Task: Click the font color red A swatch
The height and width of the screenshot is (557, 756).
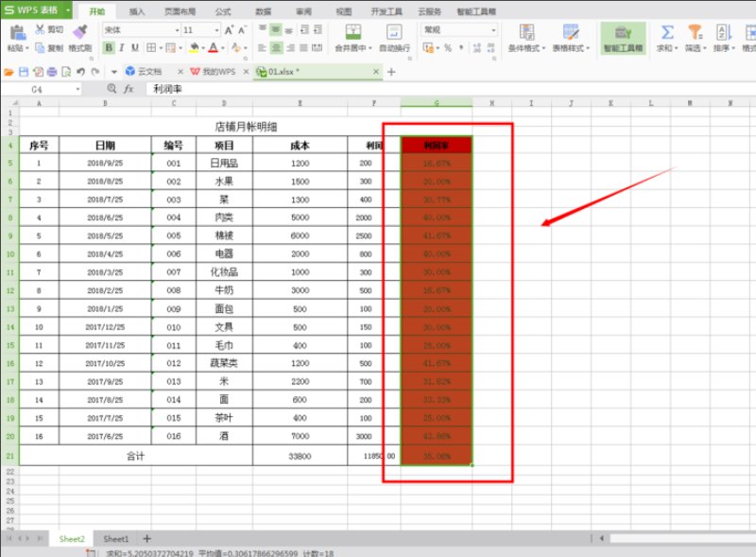Action: click(x=212, y=47)
